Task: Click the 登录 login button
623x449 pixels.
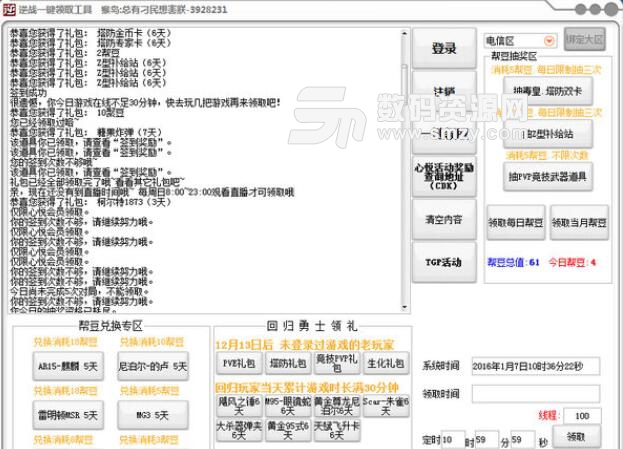Action: coord(444,48)
